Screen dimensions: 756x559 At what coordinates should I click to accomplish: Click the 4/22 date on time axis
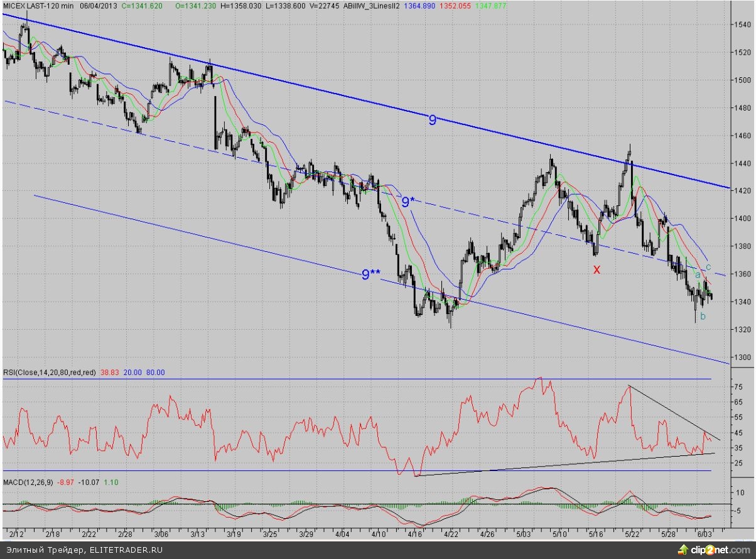tap(451, 533)
